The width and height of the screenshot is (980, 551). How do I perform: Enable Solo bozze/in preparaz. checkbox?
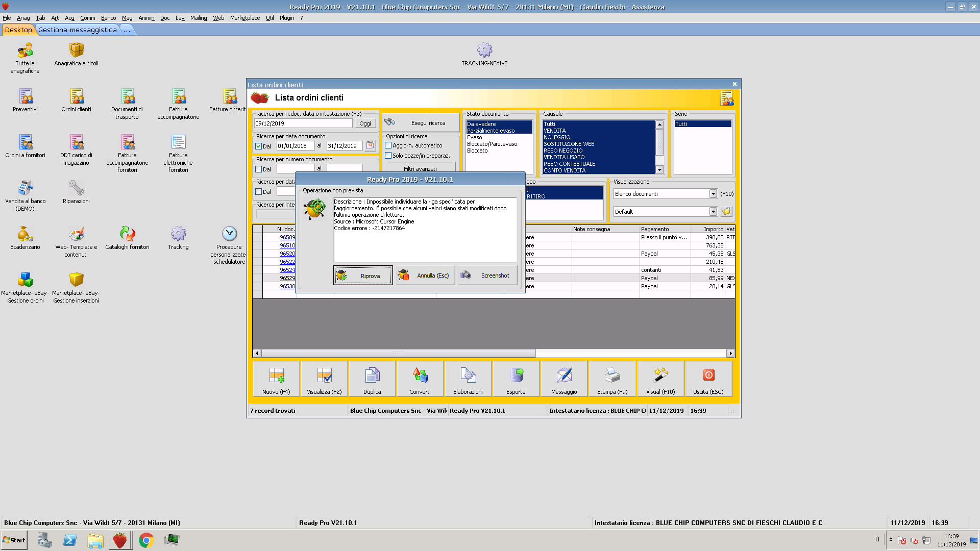coord(388,156)
